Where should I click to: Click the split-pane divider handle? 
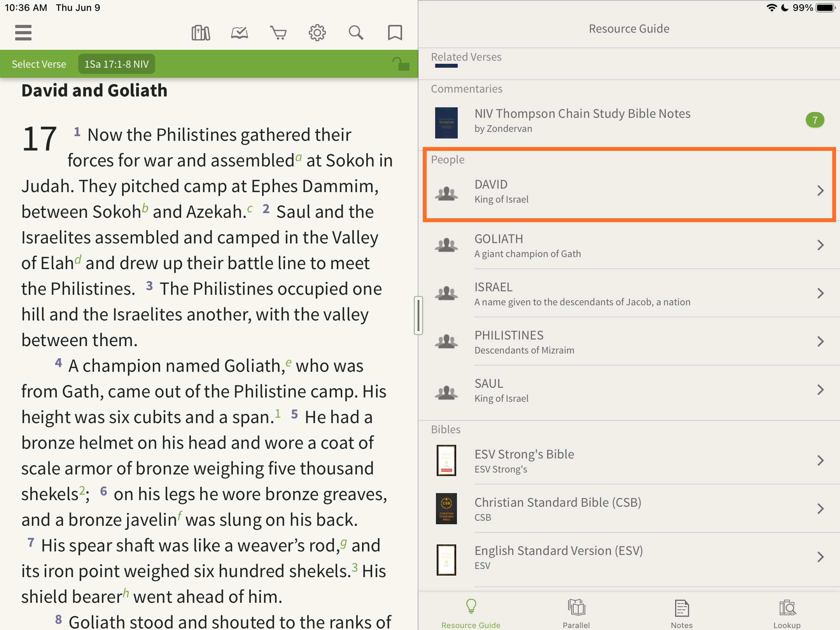click(418, 315)
